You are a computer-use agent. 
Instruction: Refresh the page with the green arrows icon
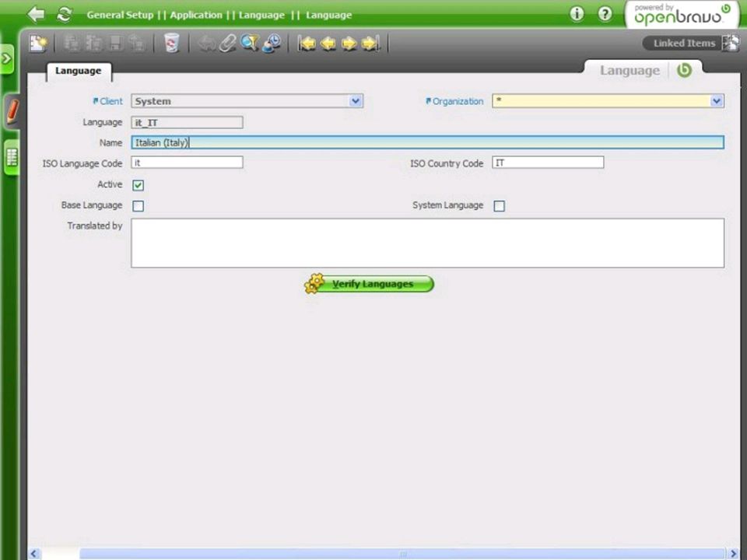pos(65,14)
